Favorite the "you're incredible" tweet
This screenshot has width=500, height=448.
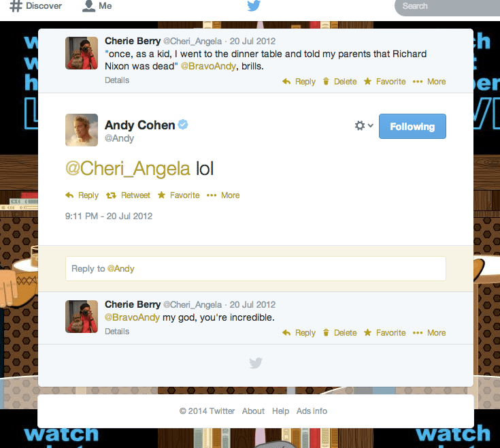(385, 333)
